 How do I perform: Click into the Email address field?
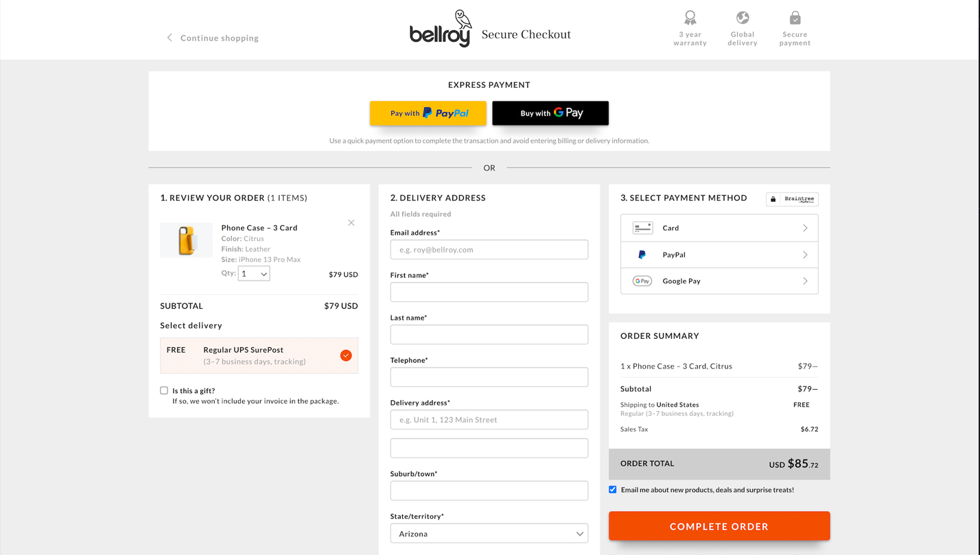tap(489, 250)
